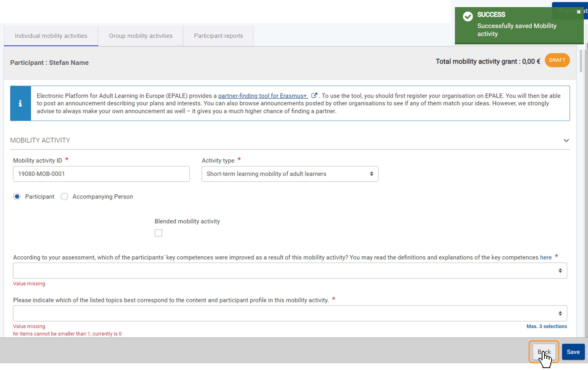
Task: Click the 'Max. 3 selections' text
Action: [547, 326]
